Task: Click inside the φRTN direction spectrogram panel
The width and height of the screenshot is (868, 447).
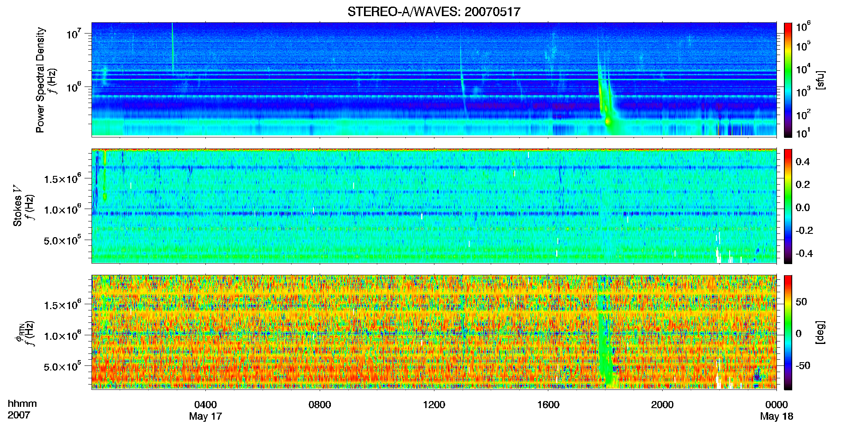Action: point(434,332)
